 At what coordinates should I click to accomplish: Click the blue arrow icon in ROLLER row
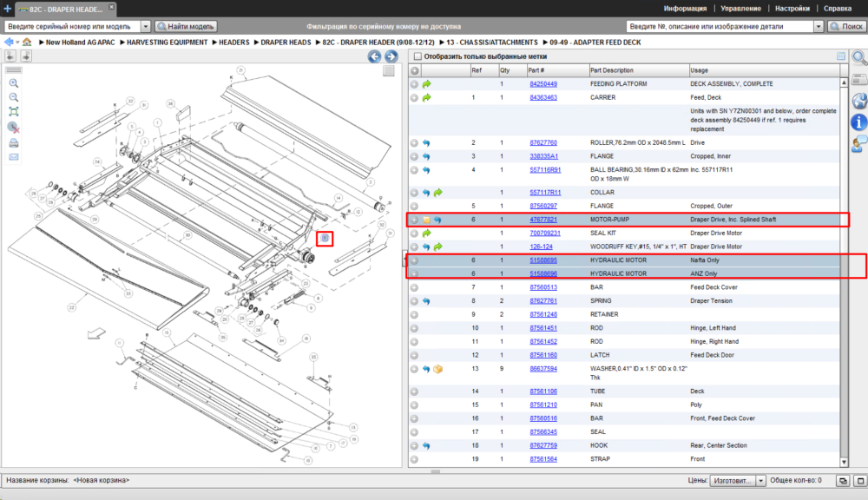coord(426,143)
